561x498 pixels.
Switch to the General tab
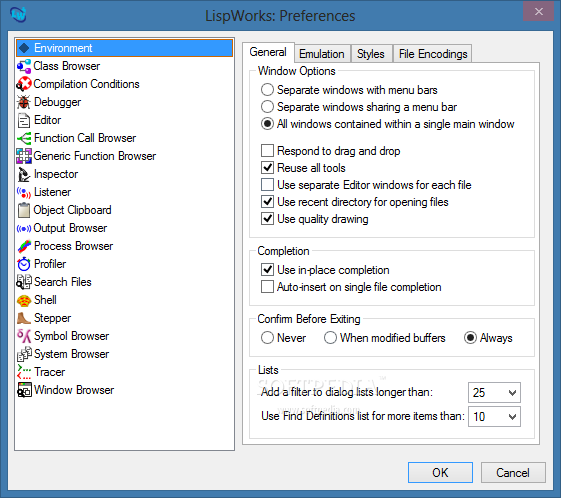click(x=268, y=52)
